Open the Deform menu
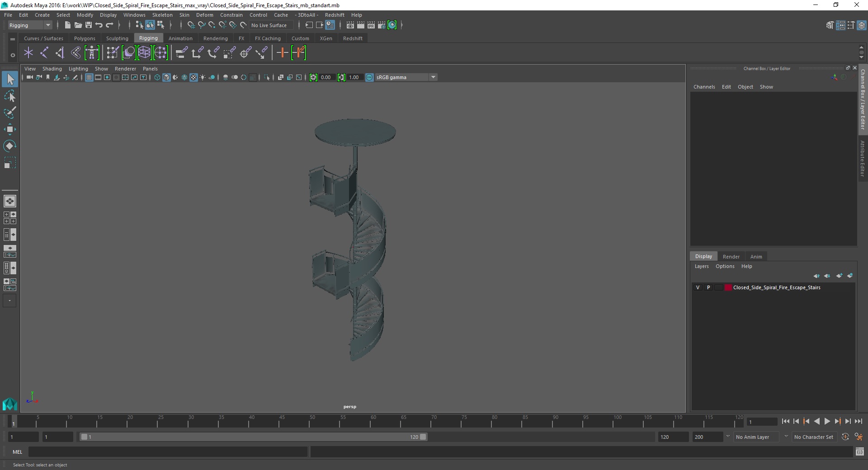The image size is (868, 470). coord(204,15)
